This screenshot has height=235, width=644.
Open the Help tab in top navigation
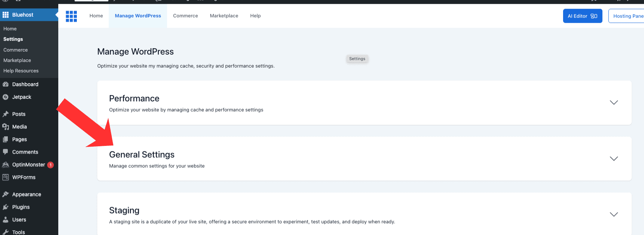pyautogui.click(x=255, y=16)
